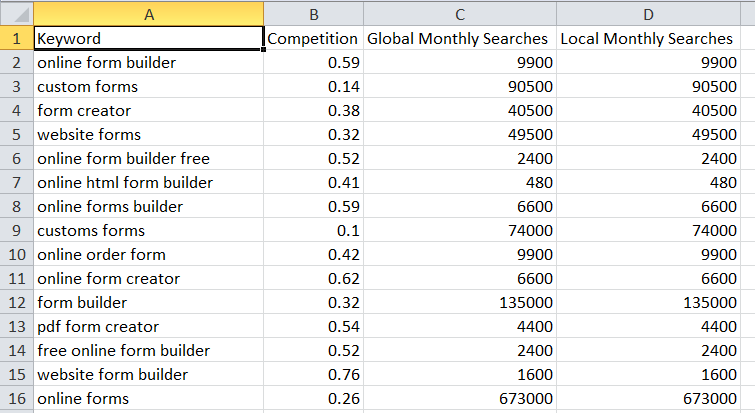The height and width of the screenshot is (413, 755).
Task: Click the Keyword cell in A1
Action: pos(149,39)
